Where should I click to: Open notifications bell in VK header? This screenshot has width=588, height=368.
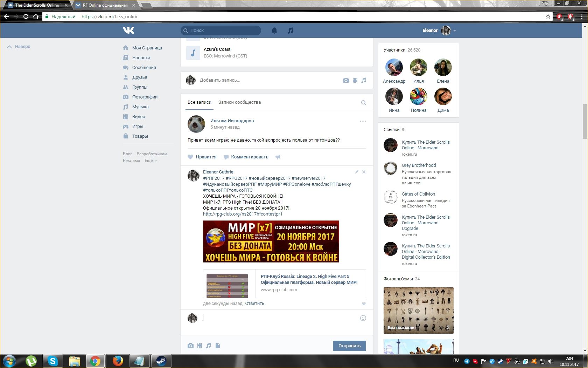tap(274, 30)
